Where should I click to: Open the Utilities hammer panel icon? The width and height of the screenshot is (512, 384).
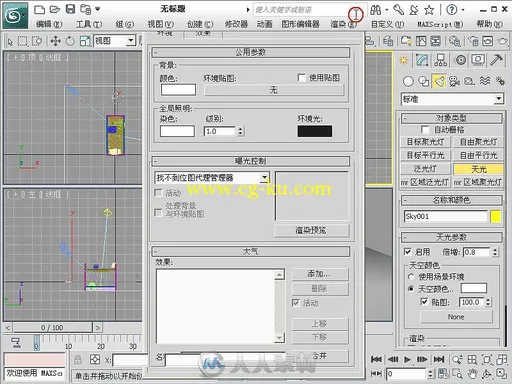point(496,60)
